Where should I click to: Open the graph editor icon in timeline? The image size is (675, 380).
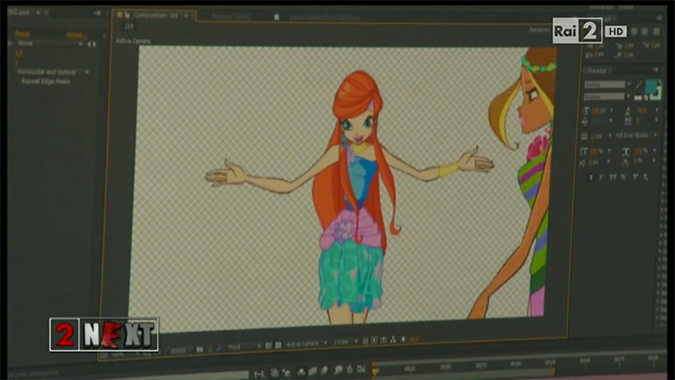click(361, 369)
